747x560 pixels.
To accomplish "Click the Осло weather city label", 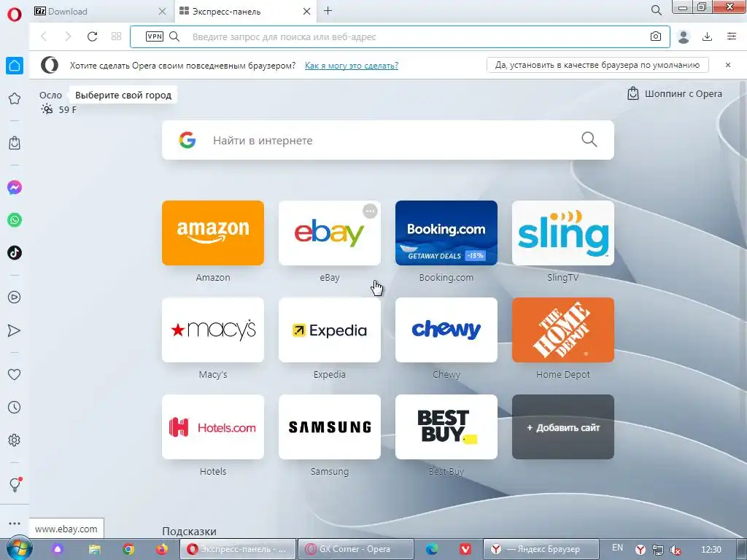I will tap(50, 96).
